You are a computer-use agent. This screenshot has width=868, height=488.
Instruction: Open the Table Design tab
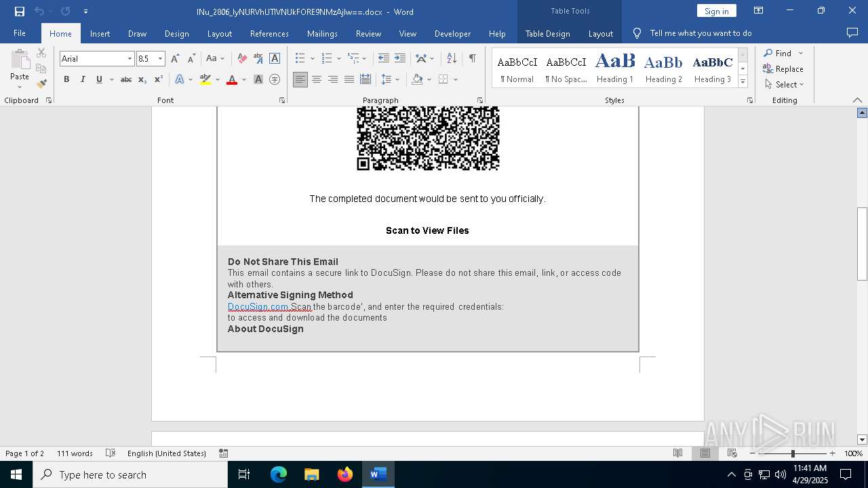[x=547, y=33]
